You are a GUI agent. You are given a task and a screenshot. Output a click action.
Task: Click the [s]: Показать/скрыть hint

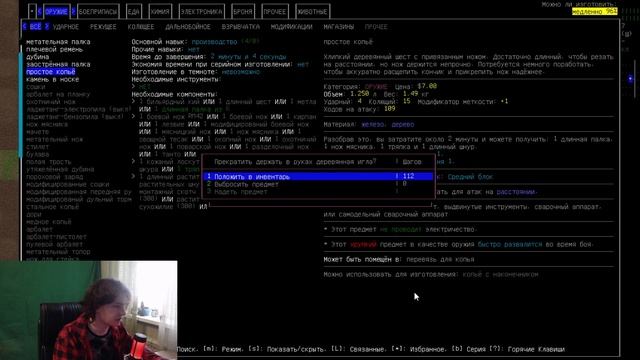287,349
